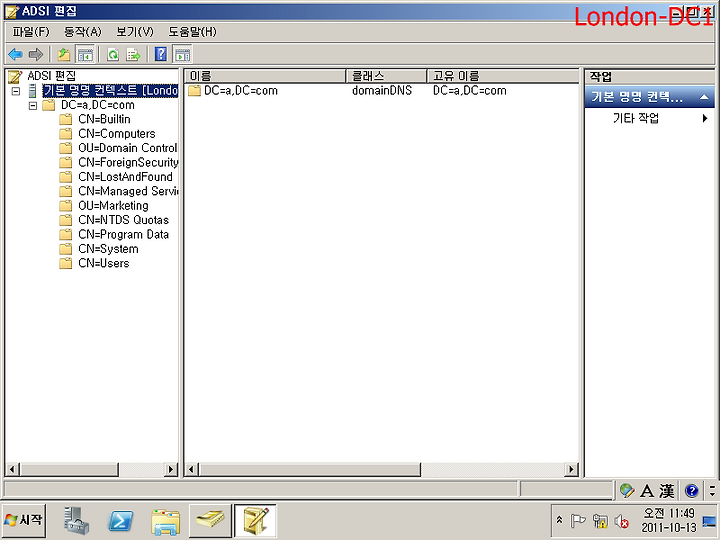Collapse the DC=a,DC=com tree node
The width and height of the screenshot is (720, 540).
33,105
